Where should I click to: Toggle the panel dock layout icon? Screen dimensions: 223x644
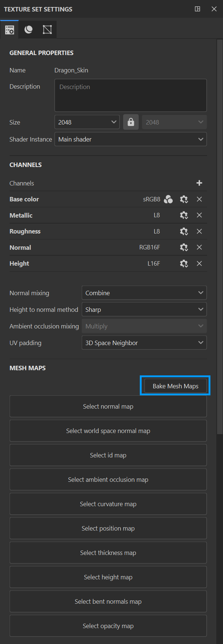[x=197, y=9]
